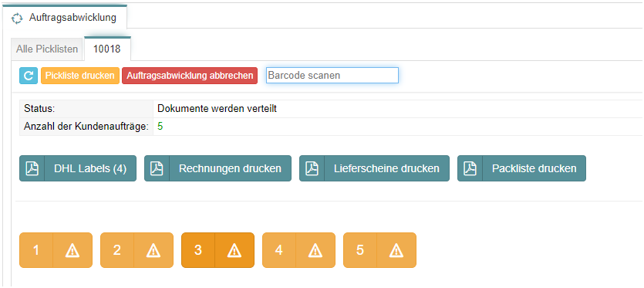The width and height of the screenshot is (644, 288).
Task: Click the PDF icon on Lieferscheine drucken
Action: pyautogui.click(x=312, y=168)
